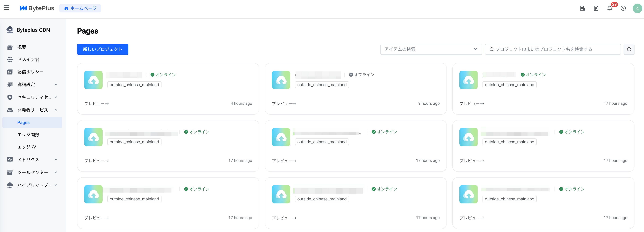Click プレビュー link on the 4 hours ago project
Viewport: 644px width, 232px height.
coord(96,103)
